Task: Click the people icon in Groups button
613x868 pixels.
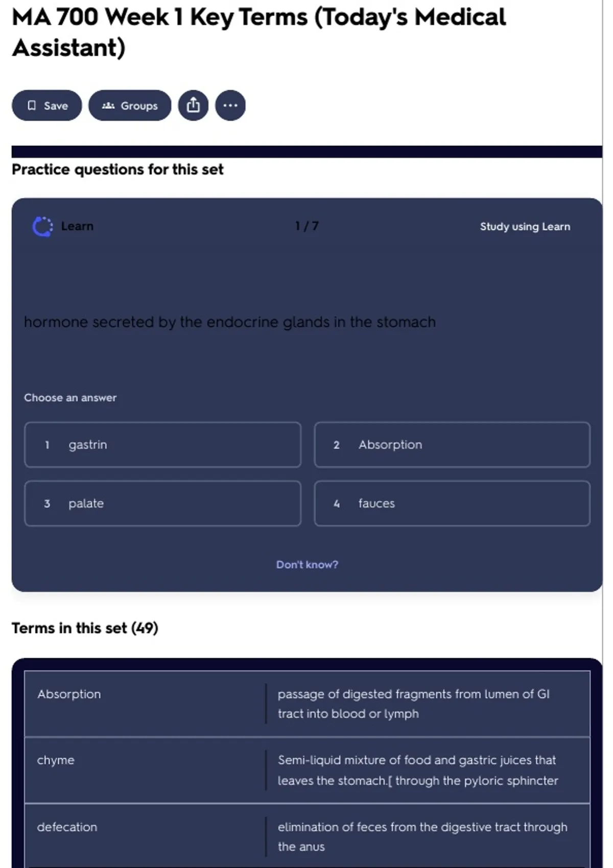Action: tap(108, 106)
